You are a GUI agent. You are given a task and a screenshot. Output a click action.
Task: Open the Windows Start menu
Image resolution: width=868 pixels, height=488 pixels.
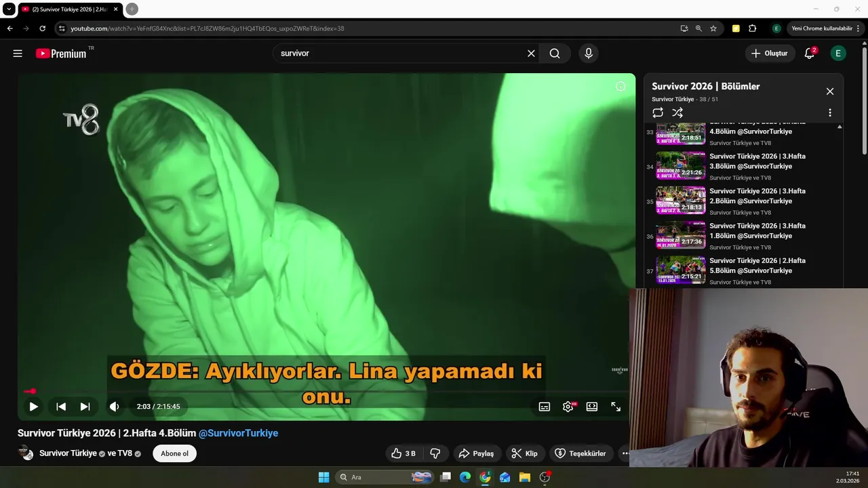pyautogui.click(x=323, y=477)
